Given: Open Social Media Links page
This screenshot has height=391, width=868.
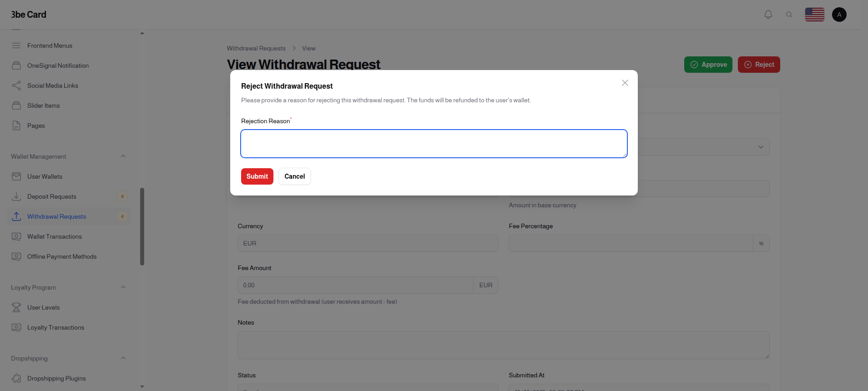Looking at the screenshot, I should (x=69, y=85).
